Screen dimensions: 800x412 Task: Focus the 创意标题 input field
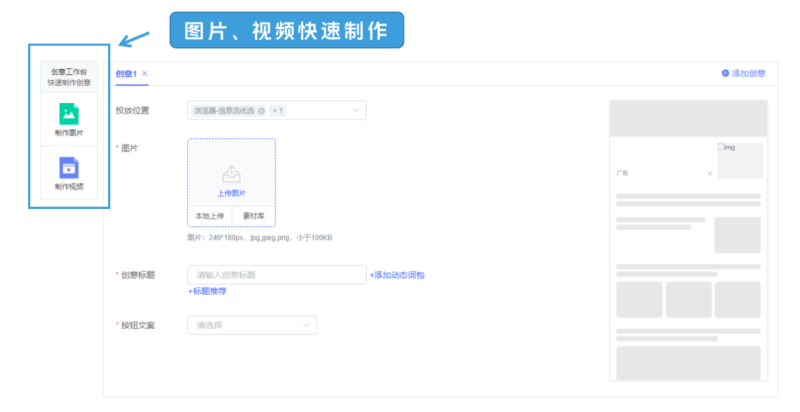(276, 274)
